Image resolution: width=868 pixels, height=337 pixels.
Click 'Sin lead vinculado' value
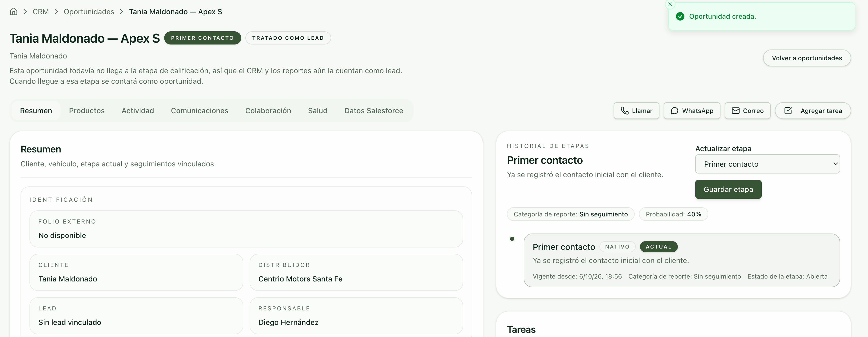click(x=70, y=323)
